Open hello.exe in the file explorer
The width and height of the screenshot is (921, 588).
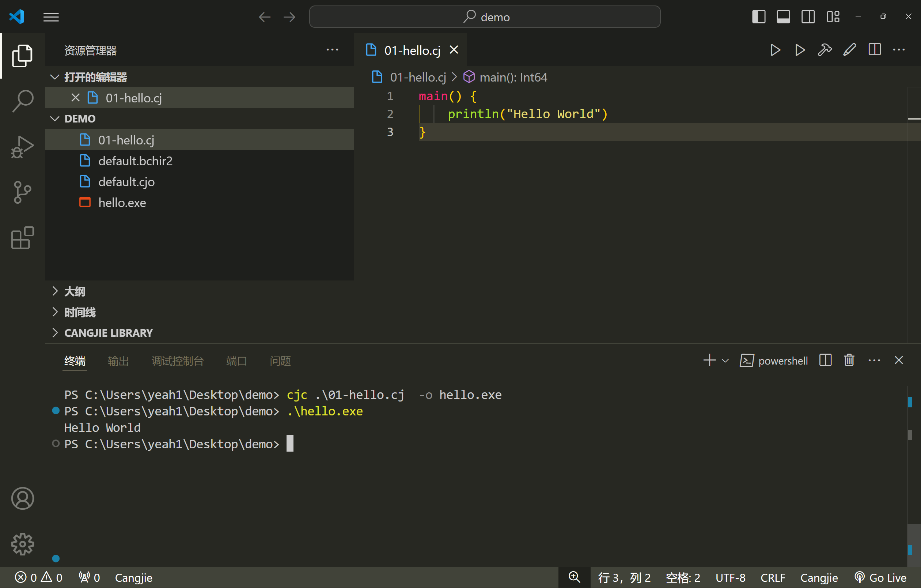point(122,203)
